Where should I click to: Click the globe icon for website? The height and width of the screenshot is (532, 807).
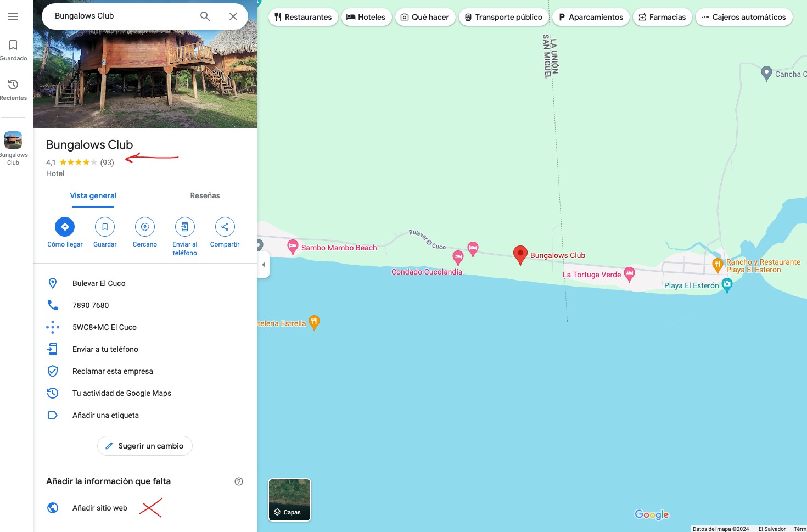point(53,508)
